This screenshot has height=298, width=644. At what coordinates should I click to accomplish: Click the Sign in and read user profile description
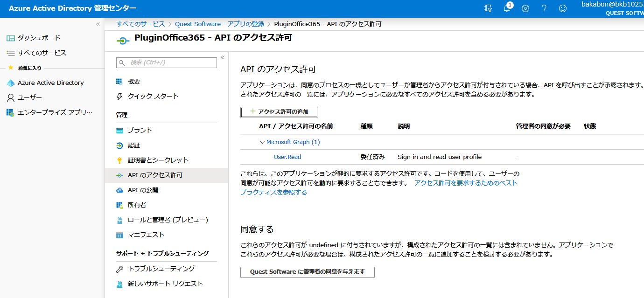coord(440,157)
